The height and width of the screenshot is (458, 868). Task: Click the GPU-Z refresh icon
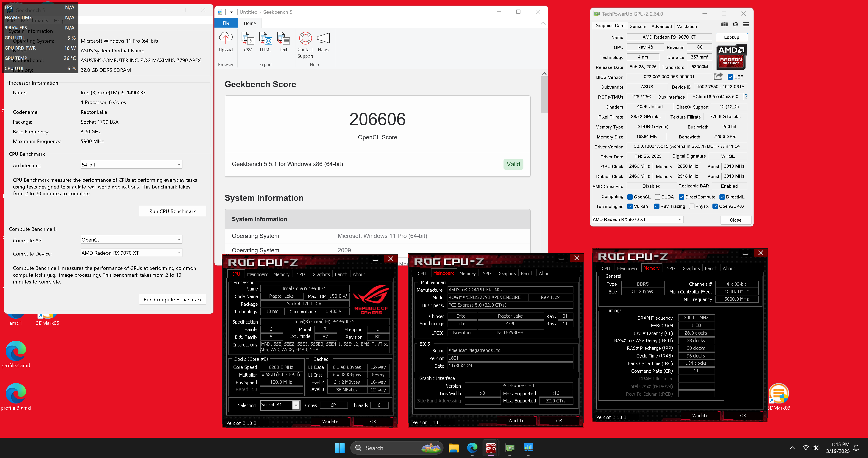point(735,24)
